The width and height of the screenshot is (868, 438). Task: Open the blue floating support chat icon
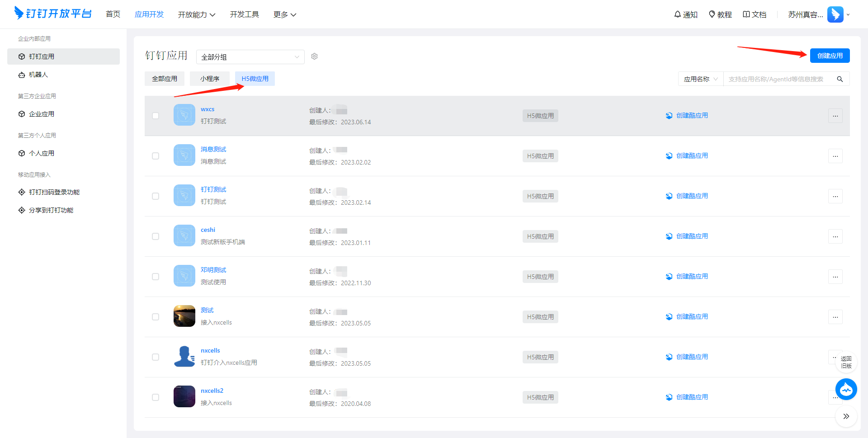[846, 389]
